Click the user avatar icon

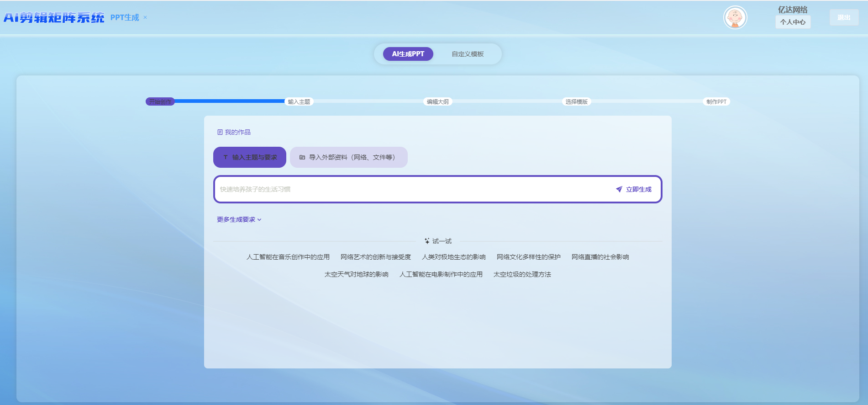tap(735, 18)
